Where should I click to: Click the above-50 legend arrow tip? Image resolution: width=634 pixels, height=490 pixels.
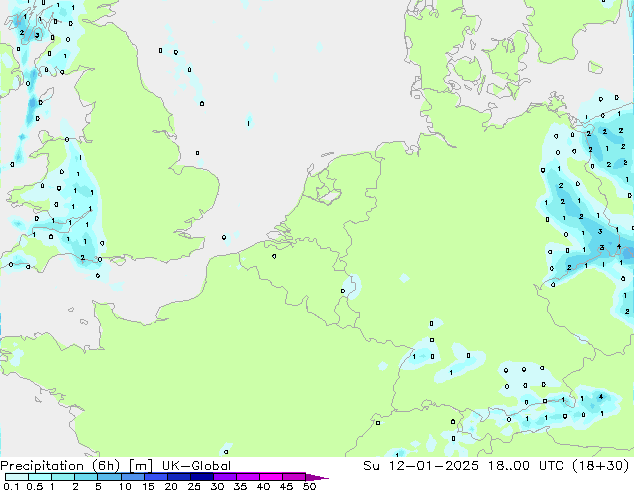pos(317,477)
